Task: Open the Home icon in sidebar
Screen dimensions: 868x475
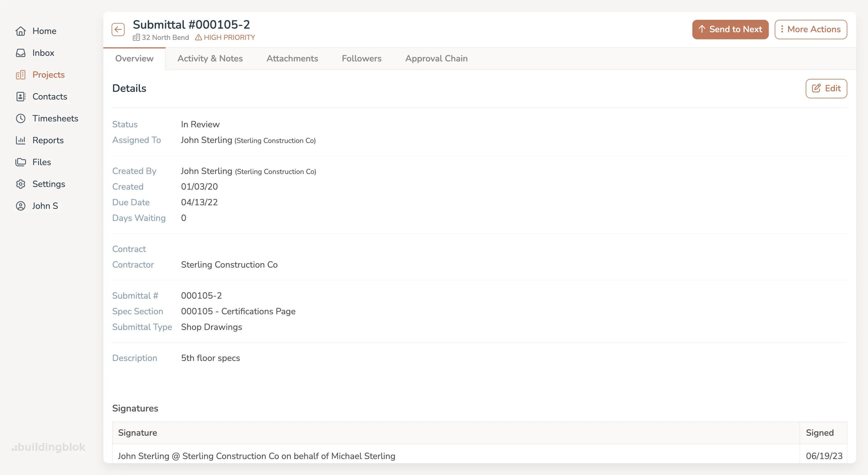Action: click(21, 31)
